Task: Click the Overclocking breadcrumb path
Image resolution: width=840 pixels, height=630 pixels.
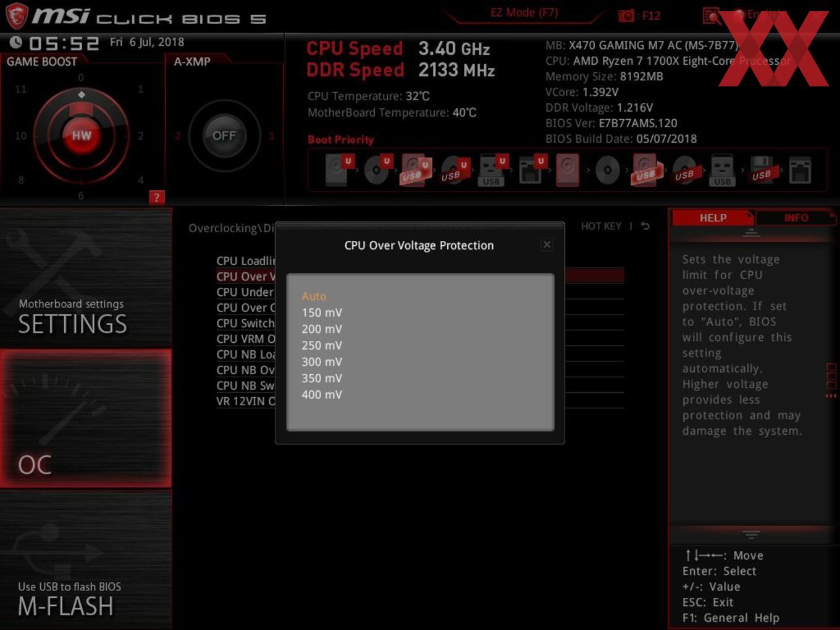Action: [232, 228]
